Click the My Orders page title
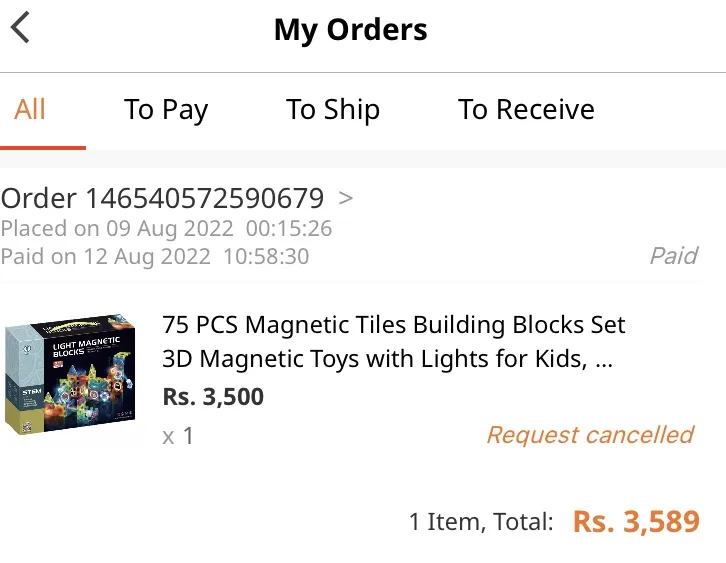726x563 pixels. pos(350,30)
